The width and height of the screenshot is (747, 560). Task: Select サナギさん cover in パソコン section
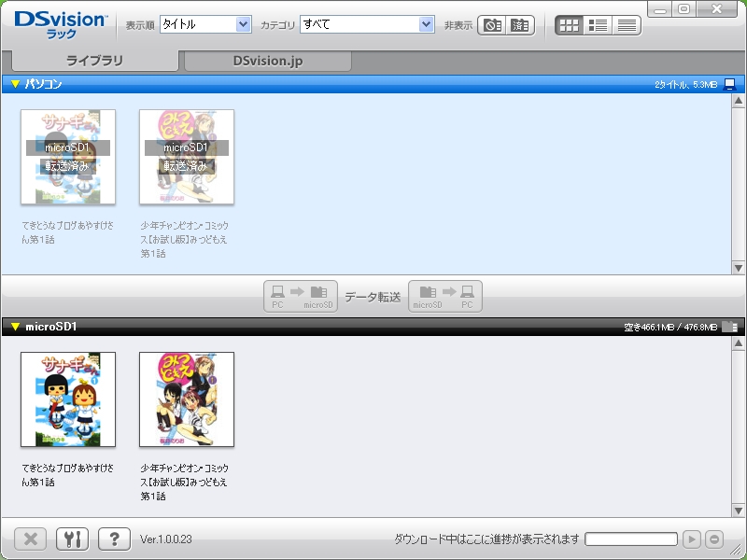point(68,157)
